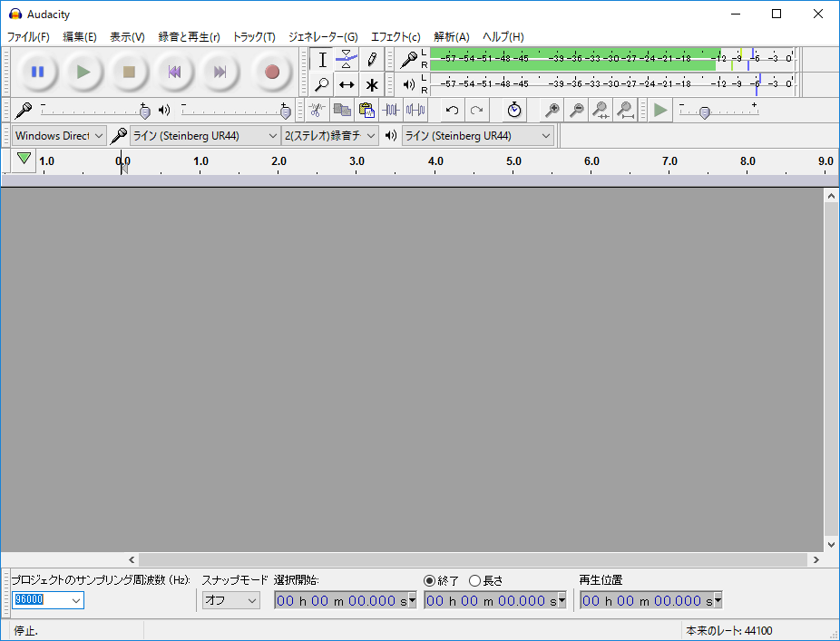Open the recording device ライン dropdown
The height and width of the screenshot is (641, 840).
tap(205, 136)
